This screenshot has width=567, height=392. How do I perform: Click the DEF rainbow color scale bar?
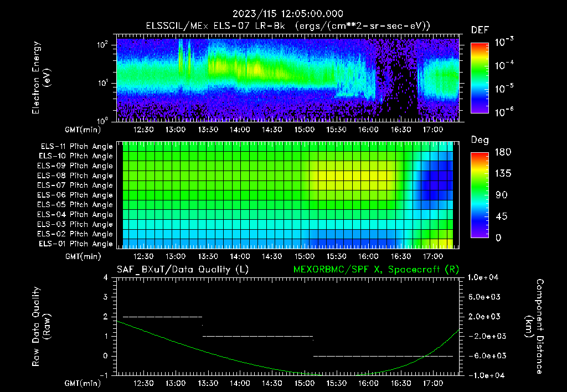480,78
